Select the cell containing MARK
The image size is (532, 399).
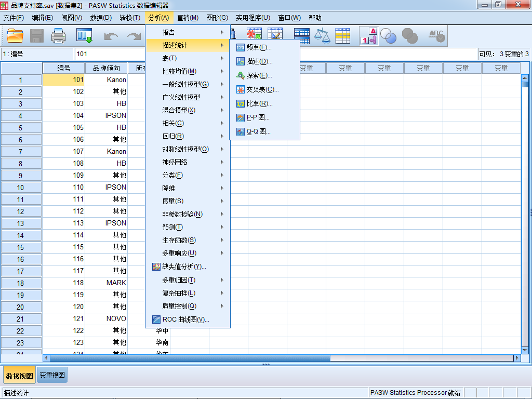[x=106, y=283]
